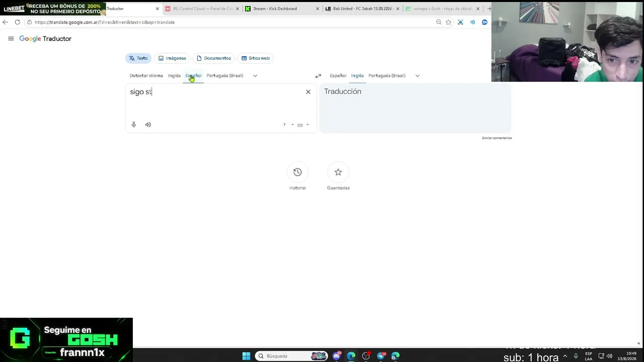Switch to Imágenes translation mode
The height and width of the screenshot is (362, 644).
point(172,58)
